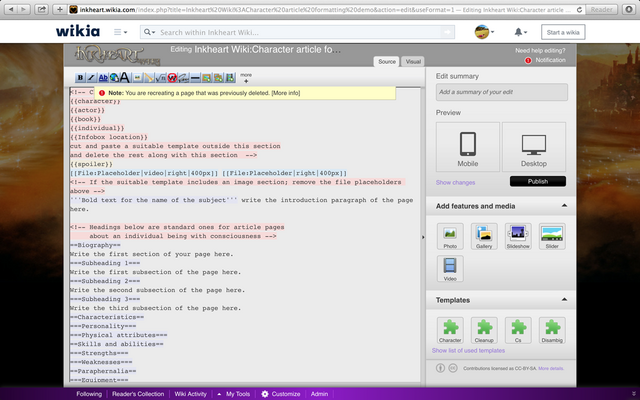Open the notifications bell dropdown

pyautogui.click(x=520, y=32)
